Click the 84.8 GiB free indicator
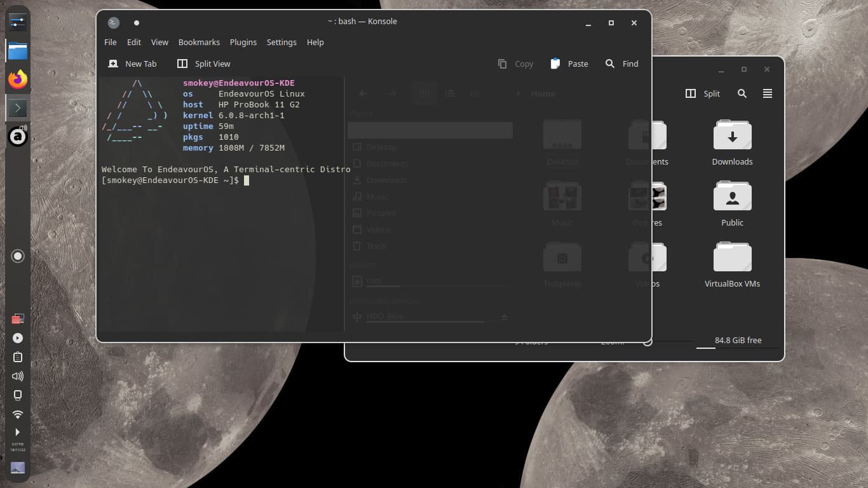Image resolution: width=868 pixels, height=488 pixels. [x=738, y=341]
